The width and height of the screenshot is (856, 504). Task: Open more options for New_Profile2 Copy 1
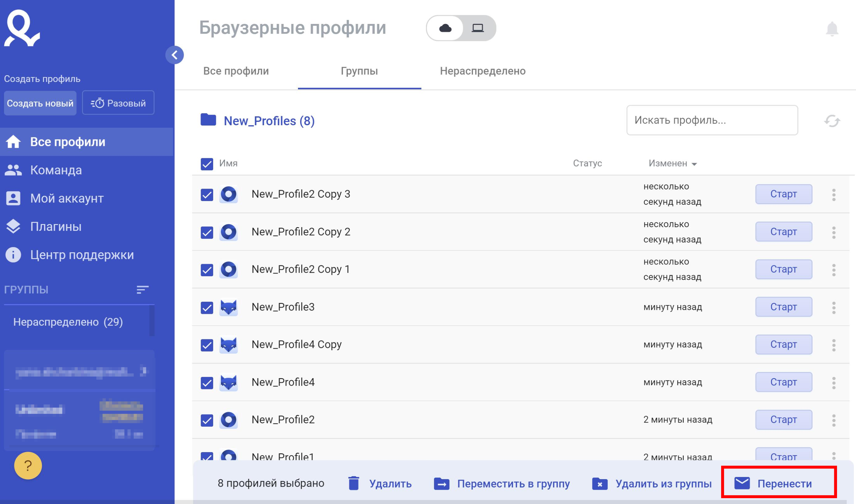[x=834, y=270]
